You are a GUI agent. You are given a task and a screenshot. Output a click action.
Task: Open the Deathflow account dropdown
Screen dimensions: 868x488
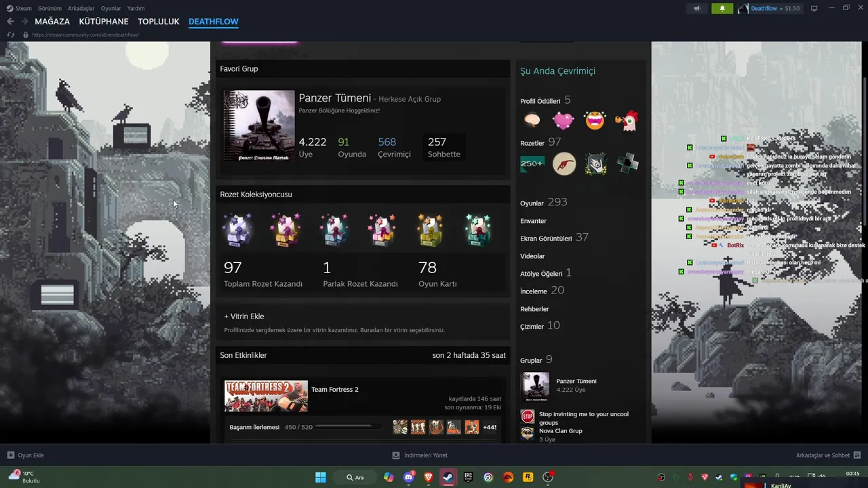(x=769, y=8)
